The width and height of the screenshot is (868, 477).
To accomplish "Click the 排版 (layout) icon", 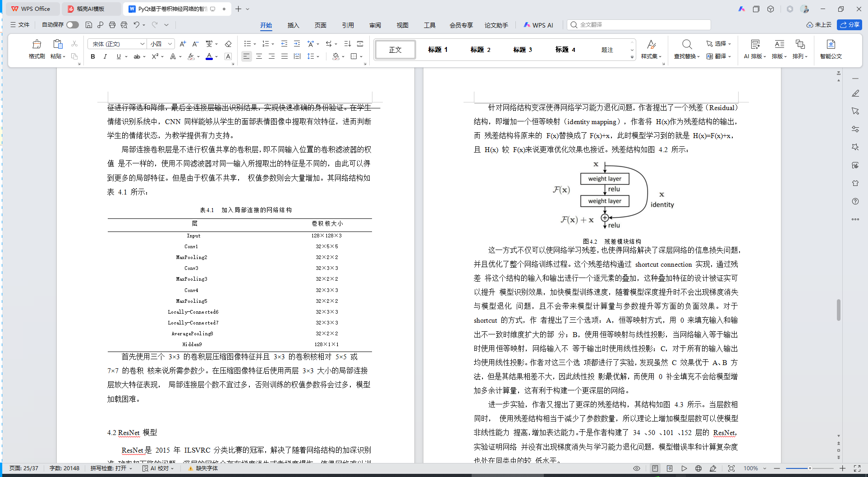I will (x=779, y=44).
